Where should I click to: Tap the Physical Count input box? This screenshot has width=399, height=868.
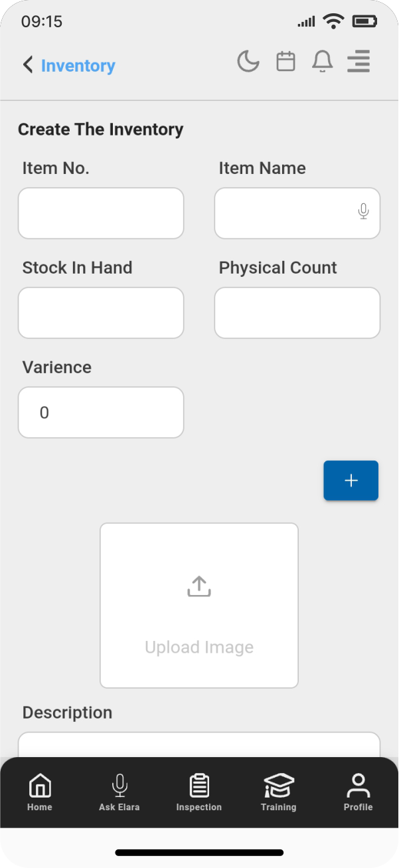tap(297, 313)
